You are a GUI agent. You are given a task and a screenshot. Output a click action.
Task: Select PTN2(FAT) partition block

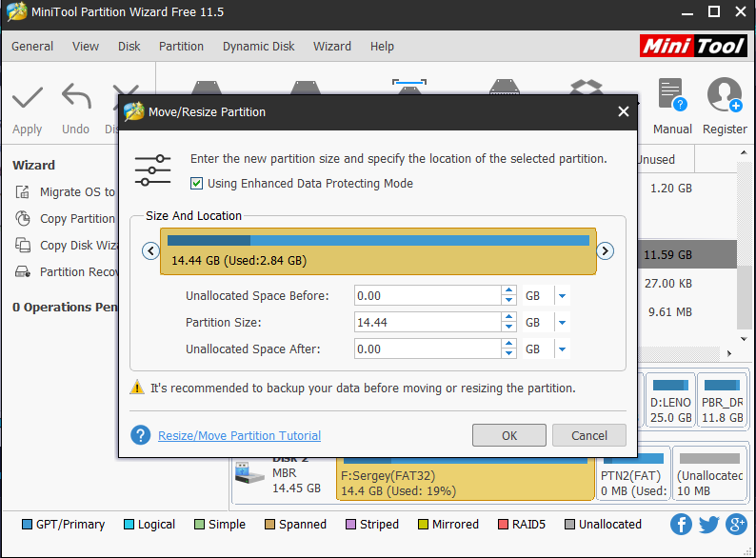[633, 473]
